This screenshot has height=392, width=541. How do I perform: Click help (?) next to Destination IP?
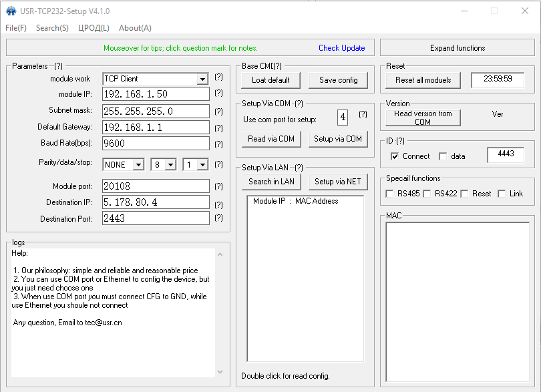(x=218, y=204)
